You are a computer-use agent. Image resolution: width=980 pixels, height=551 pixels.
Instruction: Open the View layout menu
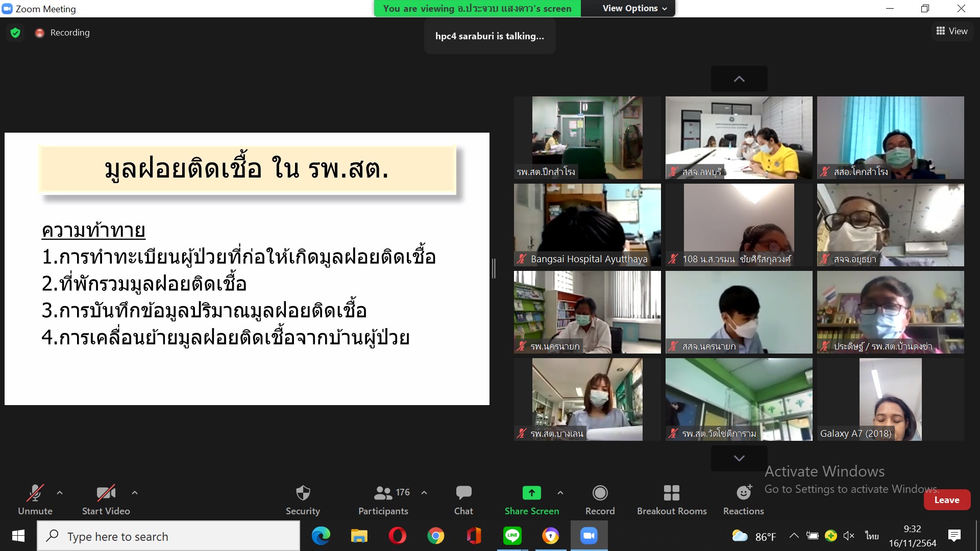click(952, 31)
